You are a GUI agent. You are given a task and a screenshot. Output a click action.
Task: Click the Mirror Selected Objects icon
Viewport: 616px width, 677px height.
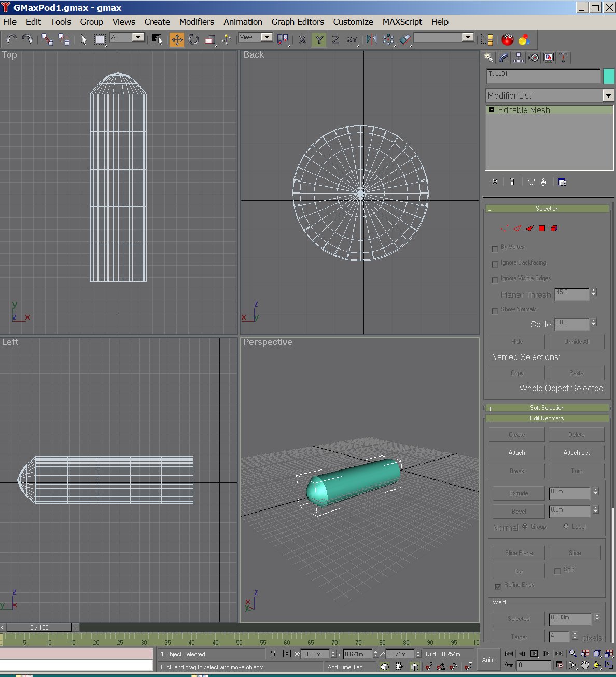click(x=371, y=39)
